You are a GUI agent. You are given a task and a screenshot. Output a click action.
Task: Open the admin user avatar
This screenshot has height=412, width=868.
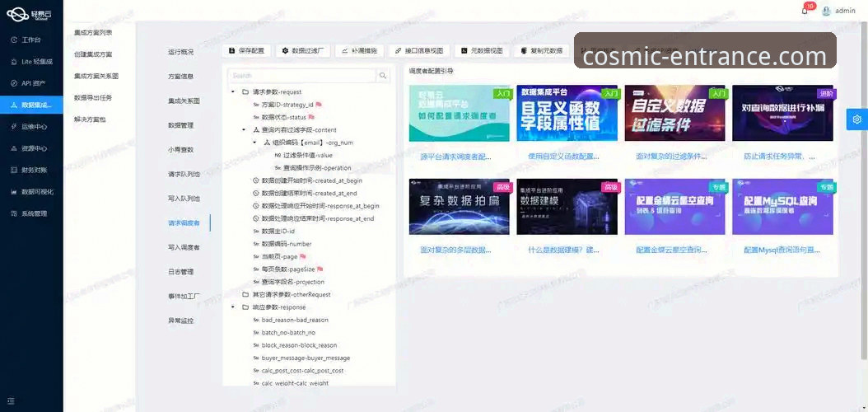tap(826, 11)
